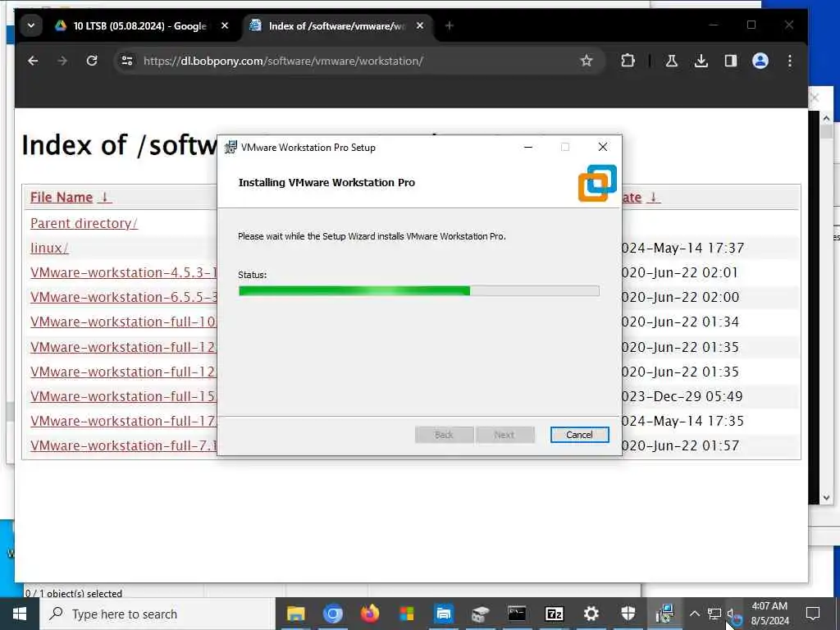Minimize the VMware Workstation Pro Setup dialog
This screenshot has width=840, height=630.
coord(528,147)
